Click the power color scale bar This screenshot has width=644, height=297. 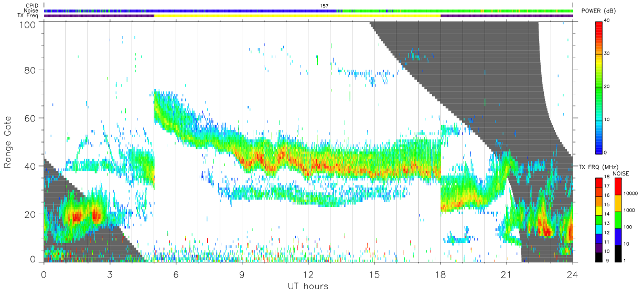coord(599,87)
